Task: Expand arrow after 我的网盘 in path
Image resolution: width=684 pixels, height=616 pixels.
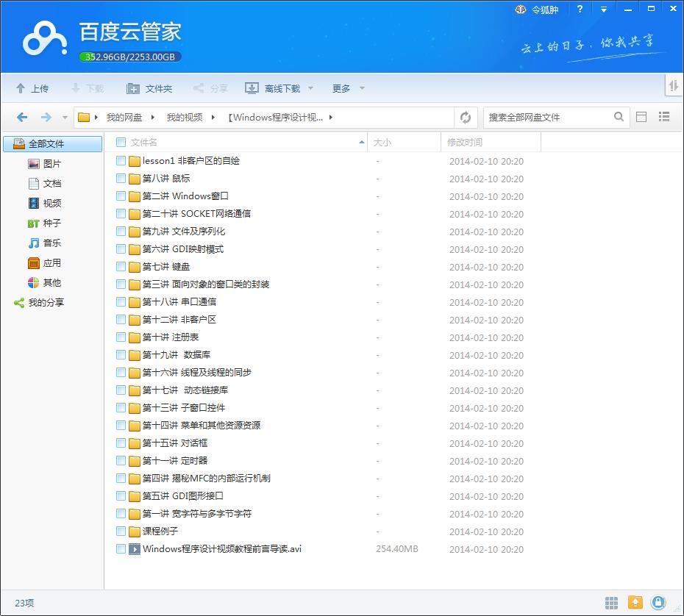Action: tap(153, 117)
